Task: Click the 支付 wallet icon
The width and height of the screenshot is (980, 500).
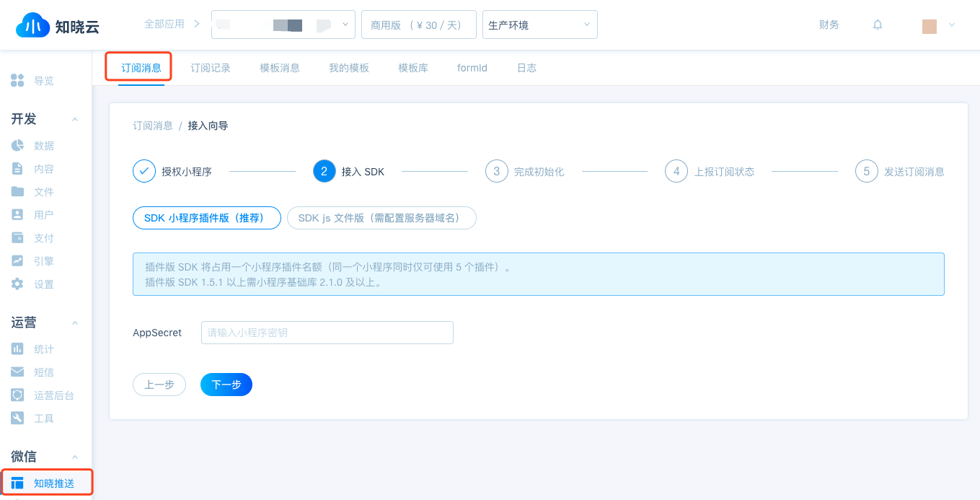Action: pyautogui.click(x=18, y=238)
